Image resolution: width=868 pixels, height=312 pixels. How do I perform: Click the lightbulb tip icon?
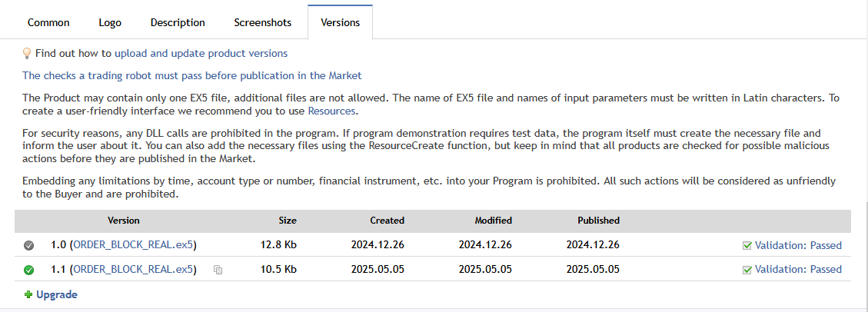pyautogui.click(x=27, y=54)
